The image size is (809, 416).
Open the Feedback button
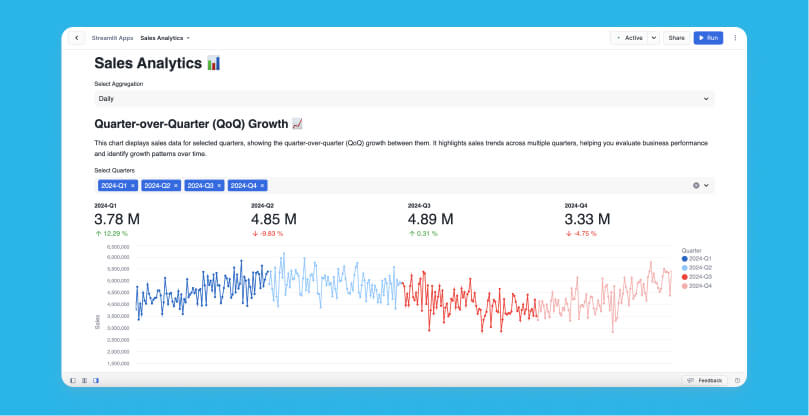705,380
